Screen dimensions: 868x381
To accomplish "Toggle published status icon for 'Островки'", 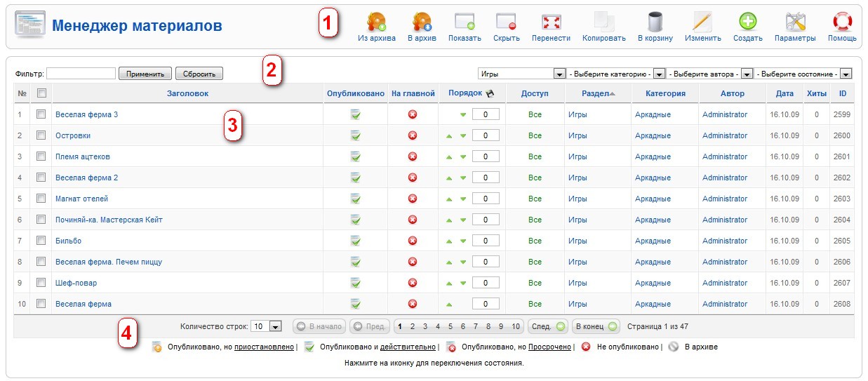I will point(356,135).
